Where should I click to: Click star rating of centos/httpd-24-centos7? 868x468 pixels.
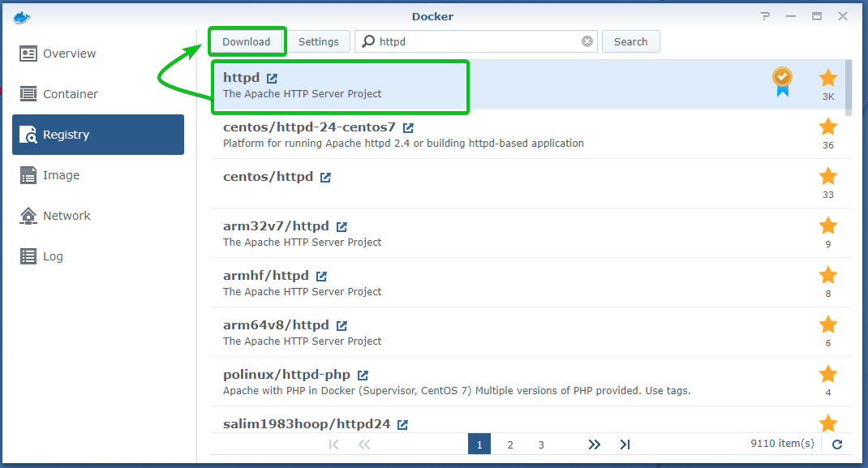tap(828, 127)
